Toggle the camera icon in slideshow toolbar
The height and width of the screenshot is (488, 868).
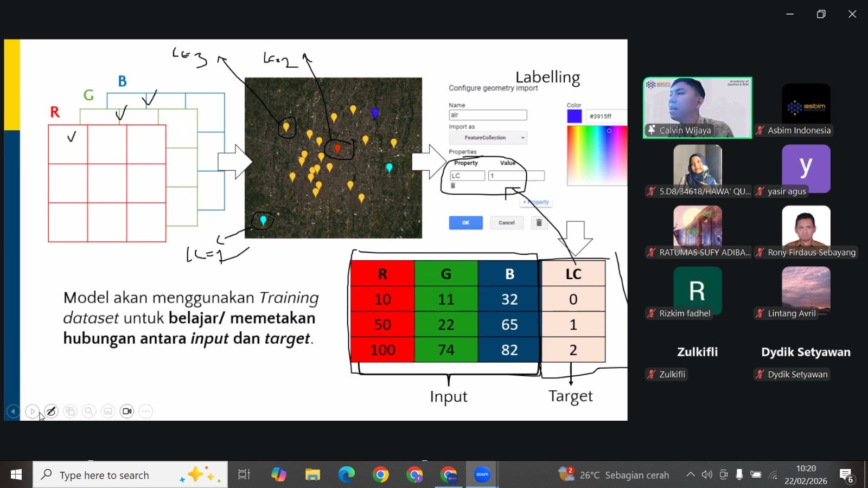pos(127,412)
